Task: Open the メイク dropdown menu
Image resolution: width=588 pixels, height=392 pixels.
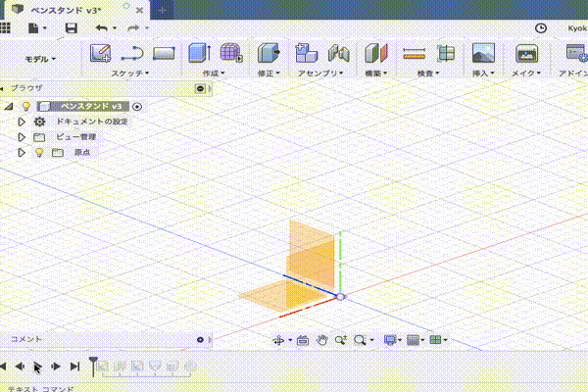Action: point(526,73)
